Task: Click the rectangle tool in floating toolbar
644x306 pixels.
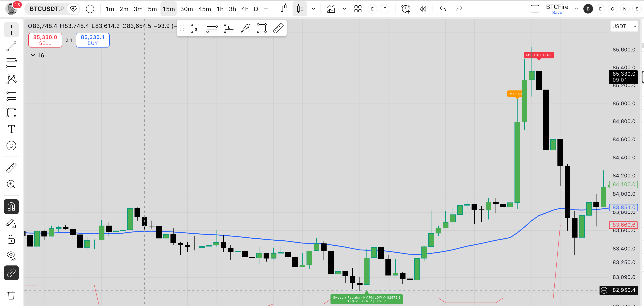Action: pyautogui.click(x=262, y=28)
